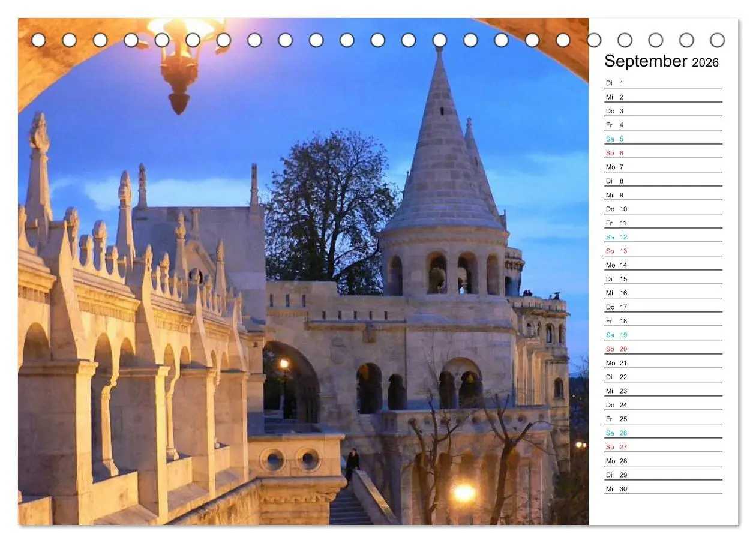
Task: Select the Di 1 date row
Action: pos(663,83)
